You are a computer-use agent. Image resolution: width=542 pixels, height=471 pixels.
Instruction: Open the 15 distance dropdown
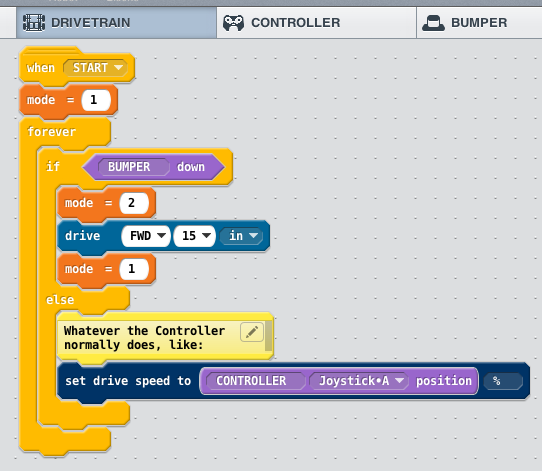click(195, 236)
